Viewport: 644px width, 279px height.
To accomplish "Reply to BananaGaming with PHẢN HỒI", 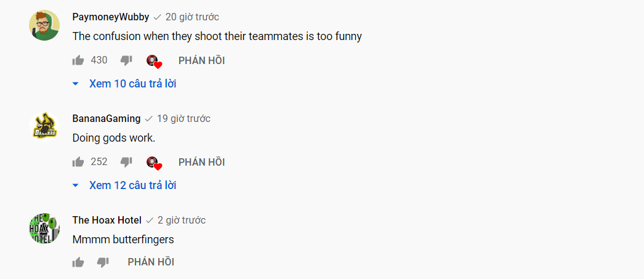I will click(201, 162).
